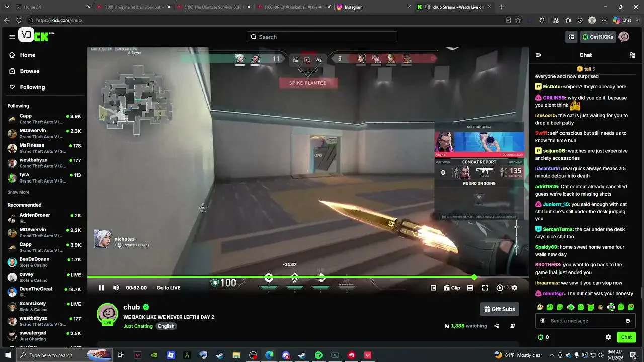
Task: Open AdrienBroner in Recommended list
Action: coord(44,218)
